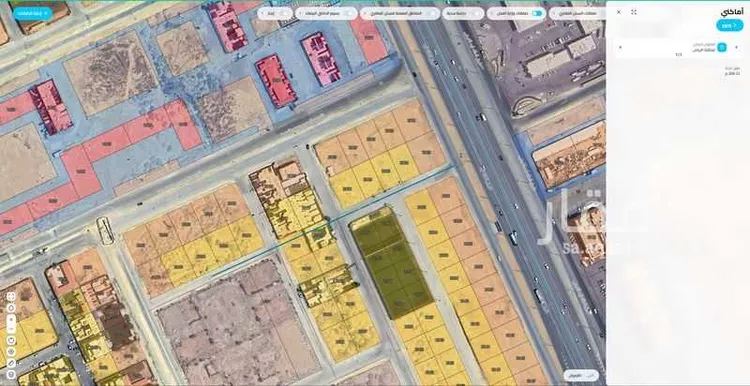Open the basemap selector icon in map toolbar
750x386 pixels.
11,341
